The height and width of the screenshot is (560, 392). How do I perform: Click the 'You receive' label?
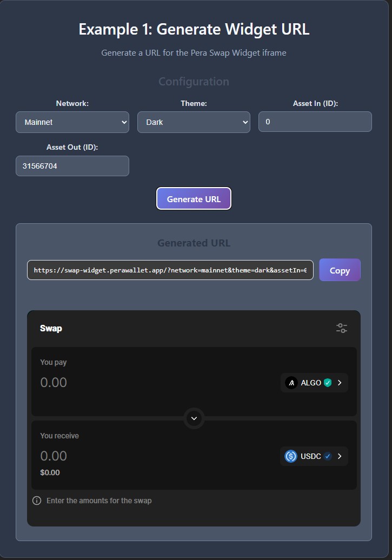pos(59,436)
